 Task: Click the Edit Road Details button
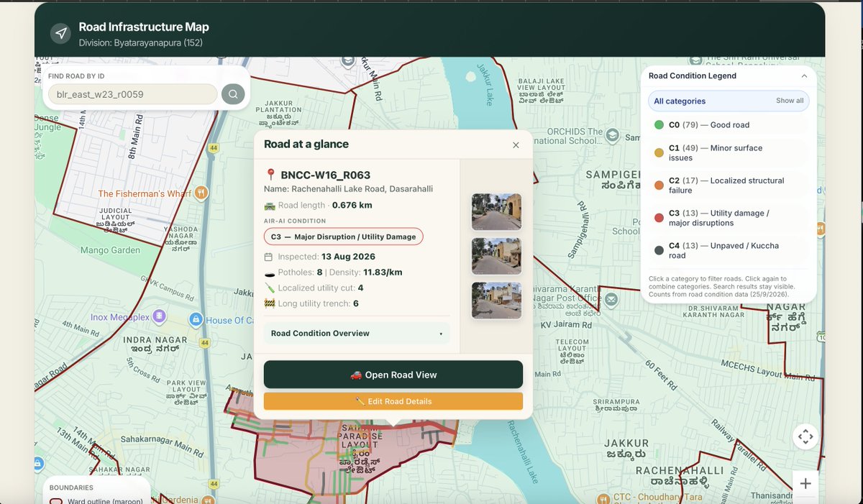tap(393, 401)
